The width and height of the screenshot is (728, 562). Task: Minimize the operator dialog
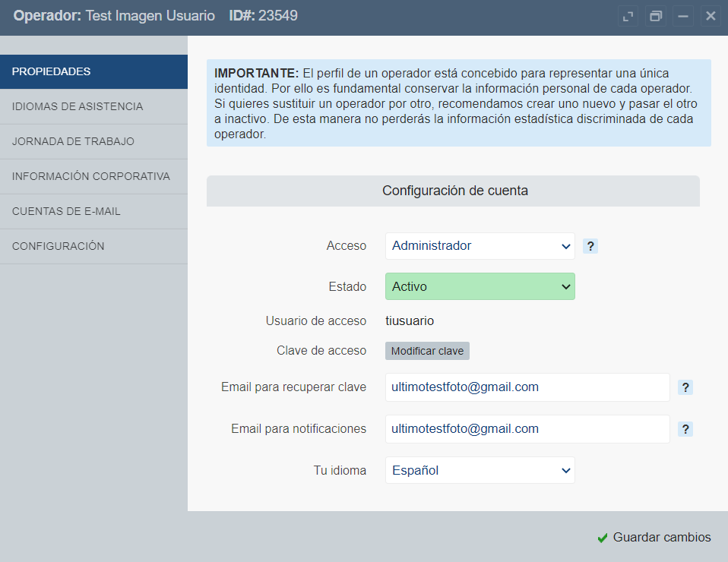[x=682, y=16]
